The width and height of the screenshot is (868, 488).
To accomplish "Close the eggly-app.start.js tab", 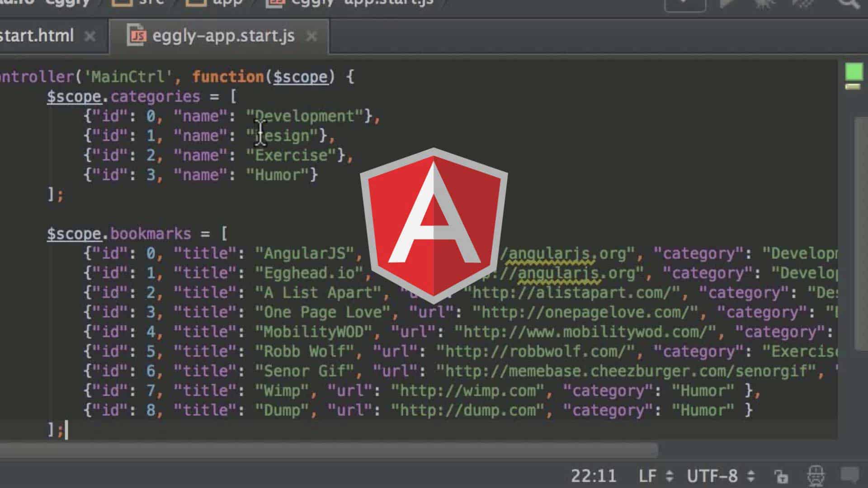I will click(311, 36).
